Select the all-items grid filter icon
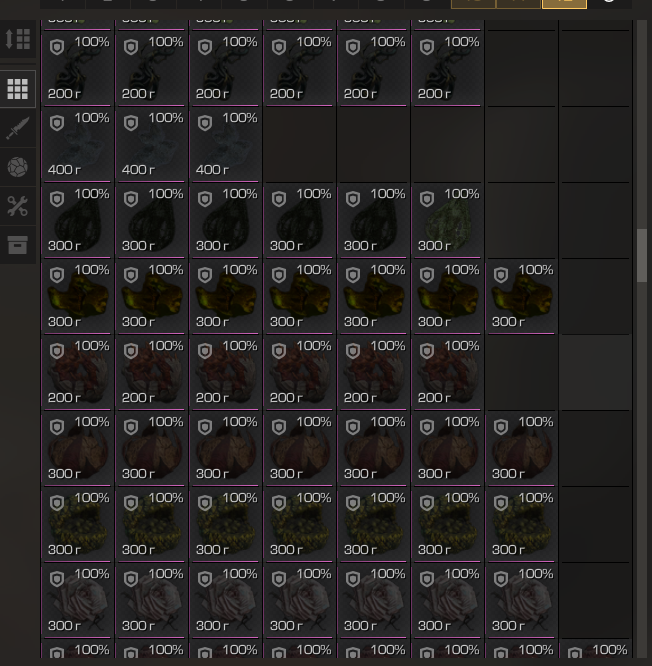The height and width of the screenshot is (666, 652). click(18, 89)
